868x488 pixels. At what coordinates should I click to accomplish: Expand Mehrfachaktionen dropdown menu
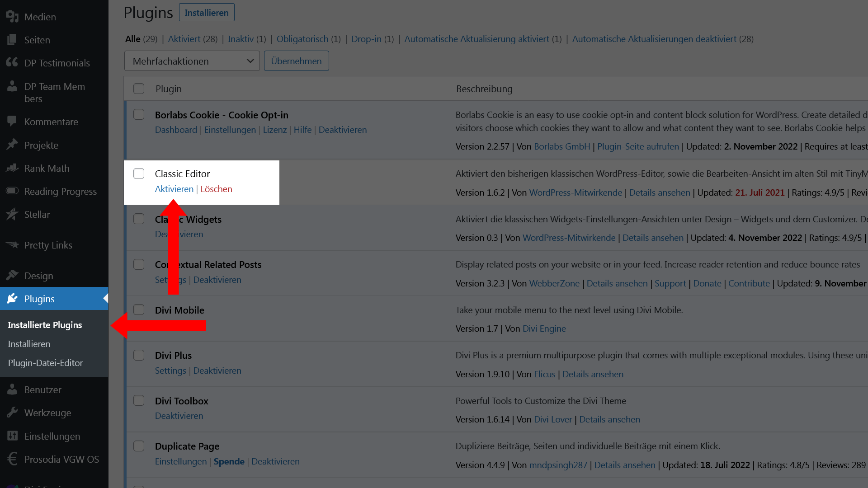[x=192, y=61]
